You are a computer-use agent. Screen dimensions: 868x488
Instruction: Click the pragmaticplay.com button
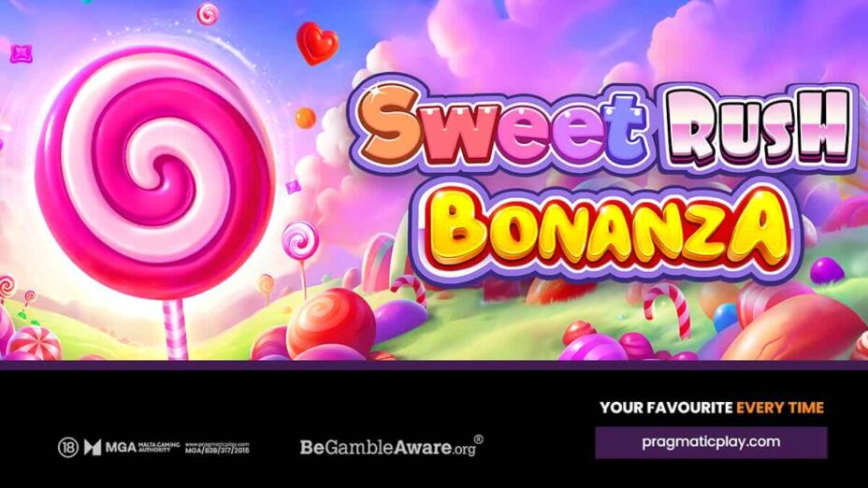[x=711, y=442]
